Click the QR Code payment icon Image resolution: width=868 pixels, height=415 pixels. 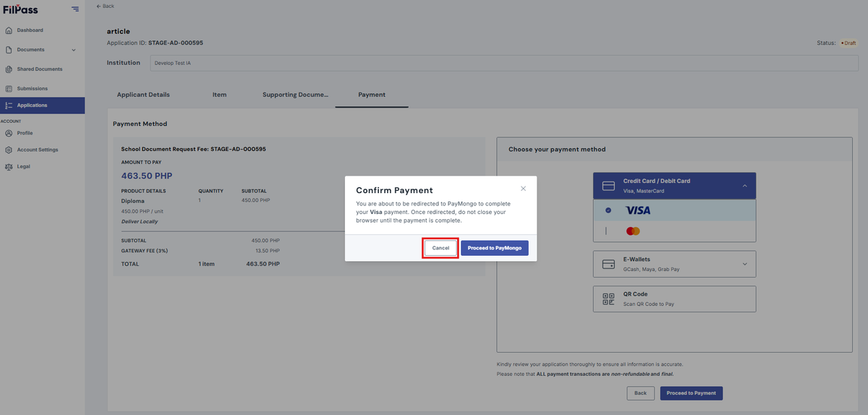pyautogui.click(x=608, y=298)
